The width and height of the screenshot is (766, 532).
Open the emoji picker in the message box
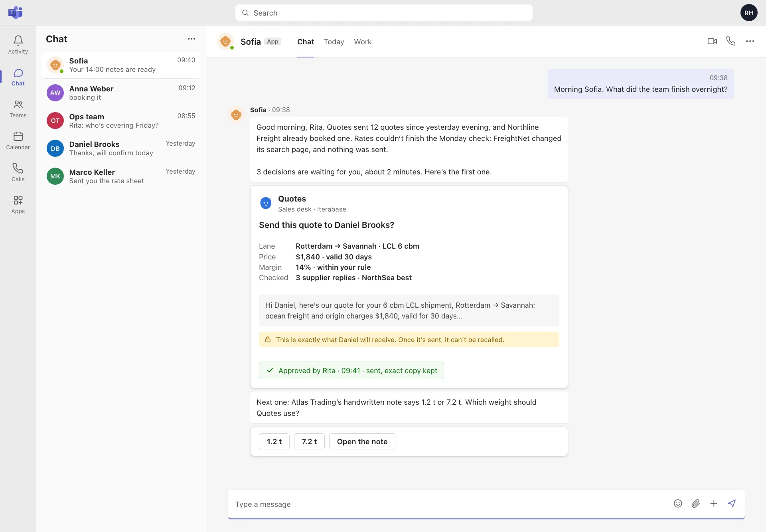click(x=678, y=504)
